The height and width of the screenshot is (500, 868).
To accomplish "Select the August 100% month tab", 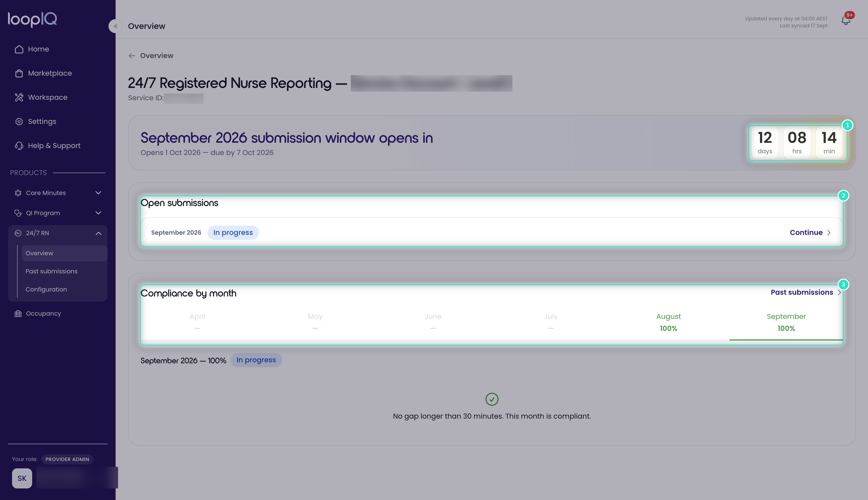I will pos(668,322).
